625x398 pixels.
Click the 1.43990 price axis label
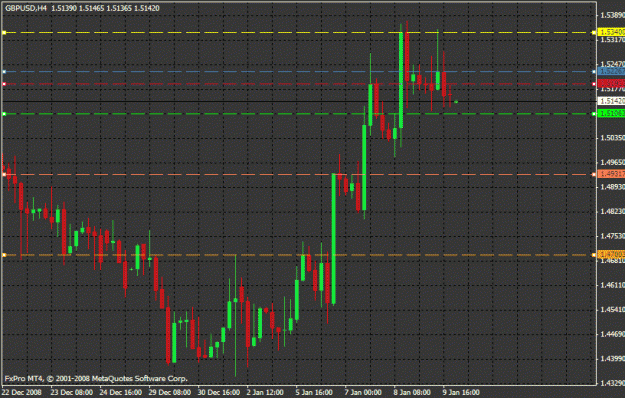click(x=612, y=359)
